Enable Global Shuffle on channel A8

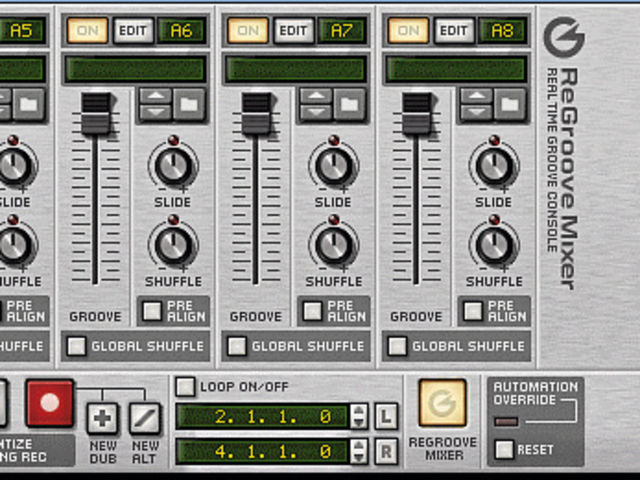397,346
